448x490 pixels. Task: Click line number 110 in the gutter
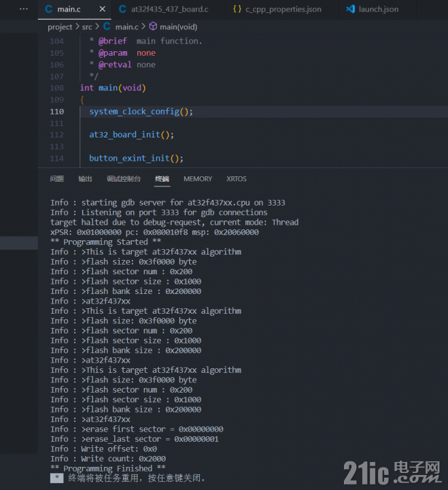(x=57, y=112)
